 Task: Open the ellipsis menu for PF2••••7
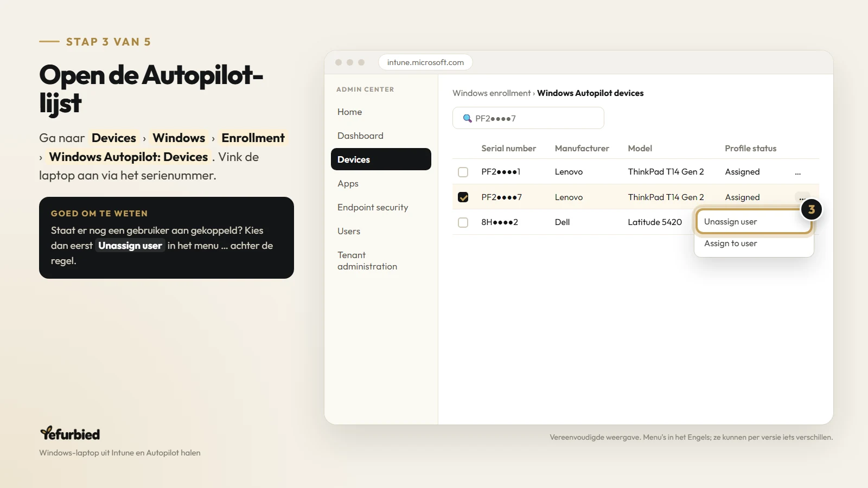(802, 198)
